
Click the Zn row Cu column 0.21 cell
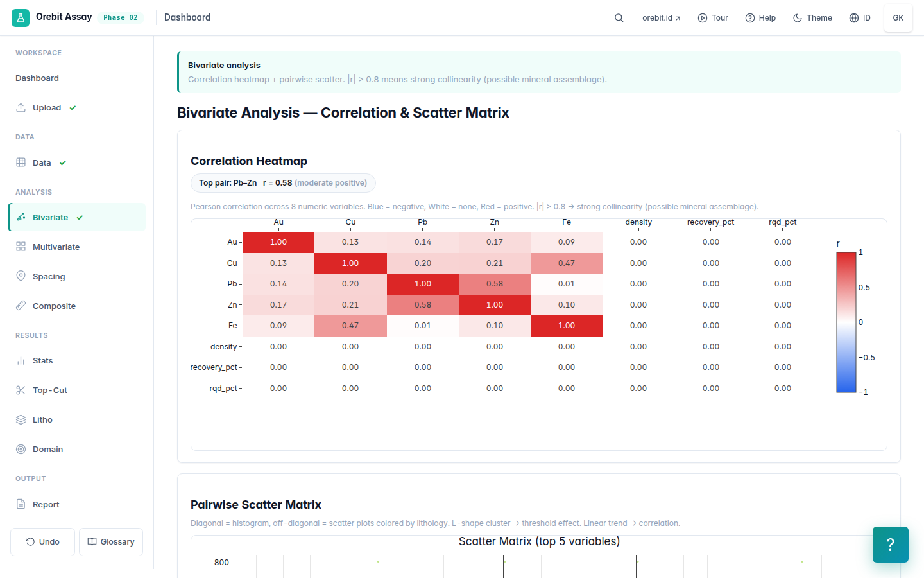[x=350, y=305]
